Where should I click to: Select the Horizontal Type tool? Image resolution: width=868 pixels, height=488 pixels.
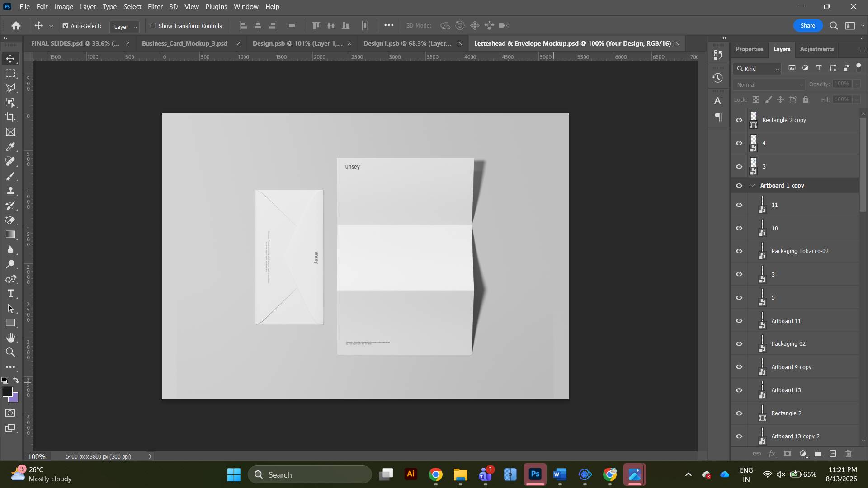tap(10, 294)
